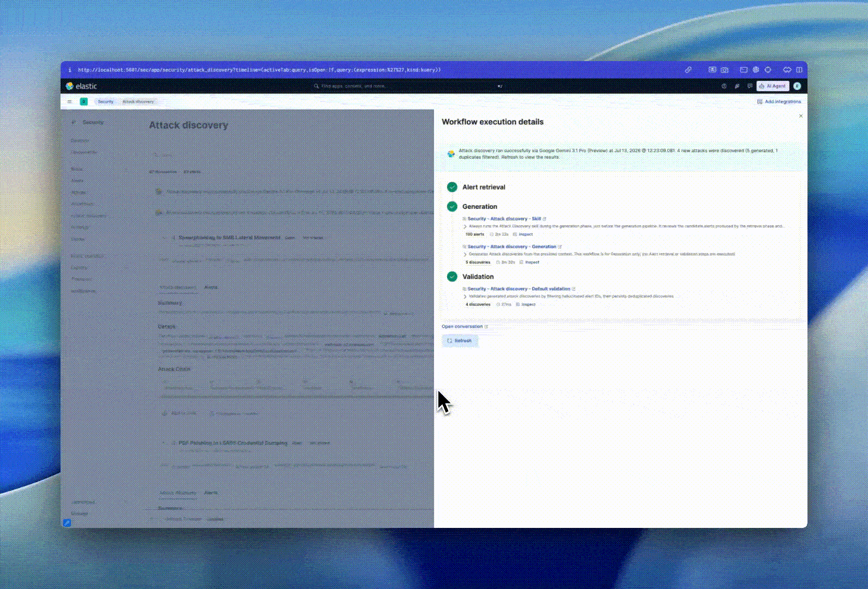Click the Elastic logo
868x589 pixels.
tap(81, 86)
